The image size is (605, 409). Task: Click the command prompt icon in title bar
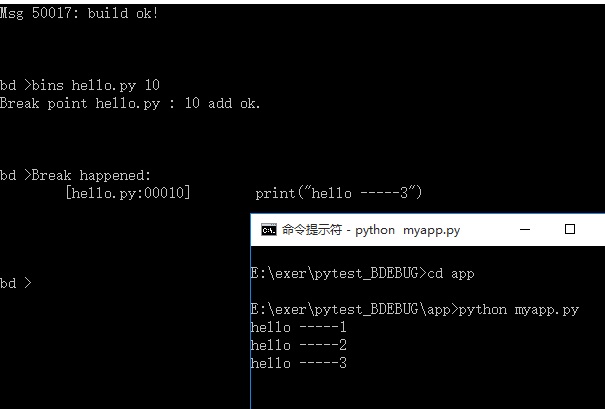coord(269,230)
